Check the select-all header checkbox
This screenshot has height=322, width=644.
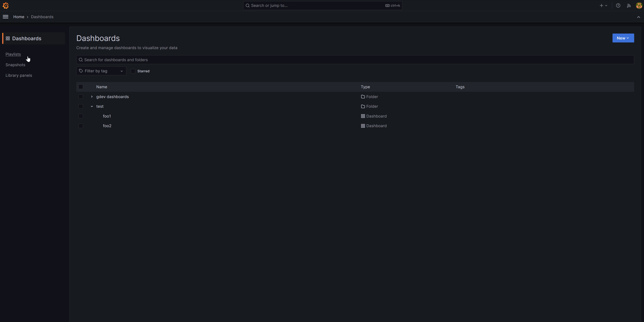point(81,87)
